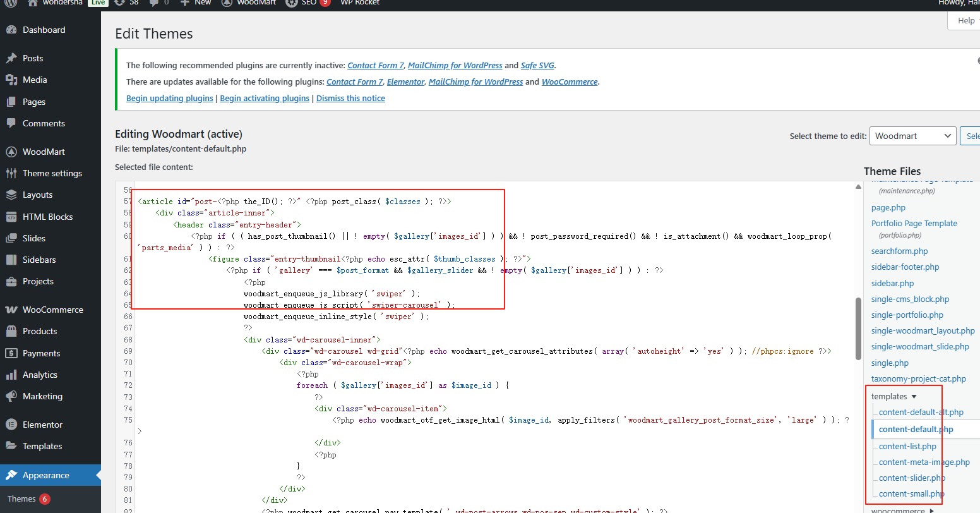The image size is (980, 513).
Task: Select the Media library icon
Action: (x=13, y=80)
